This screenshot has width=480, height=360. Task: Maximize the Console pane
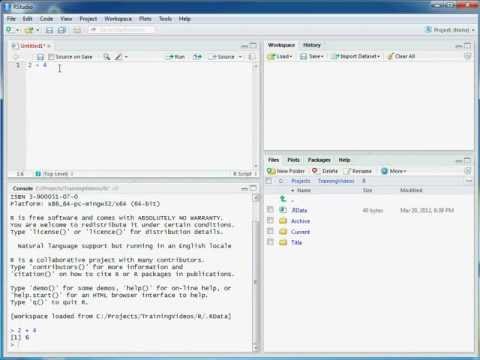253,188
